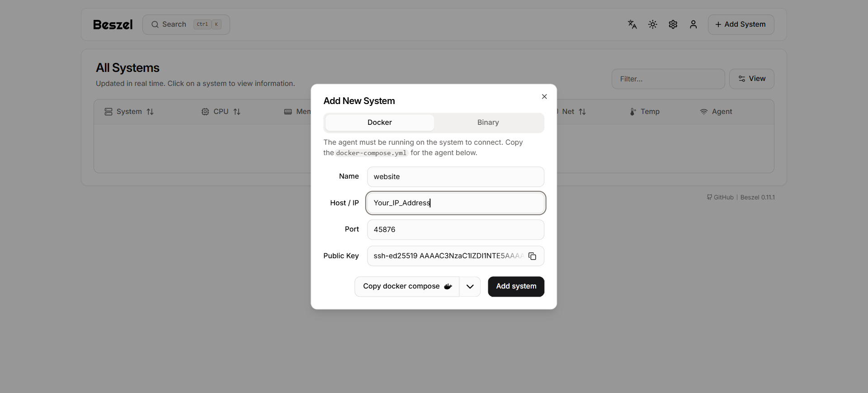Image resolution: width=868 pixels, height=393 pixels.
Task: Close the Add New System dialog
Action: (544, 96)
